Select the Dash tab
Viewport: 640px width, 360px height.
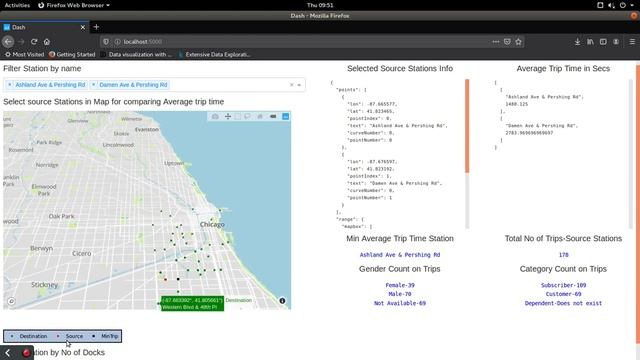point(44,27)
